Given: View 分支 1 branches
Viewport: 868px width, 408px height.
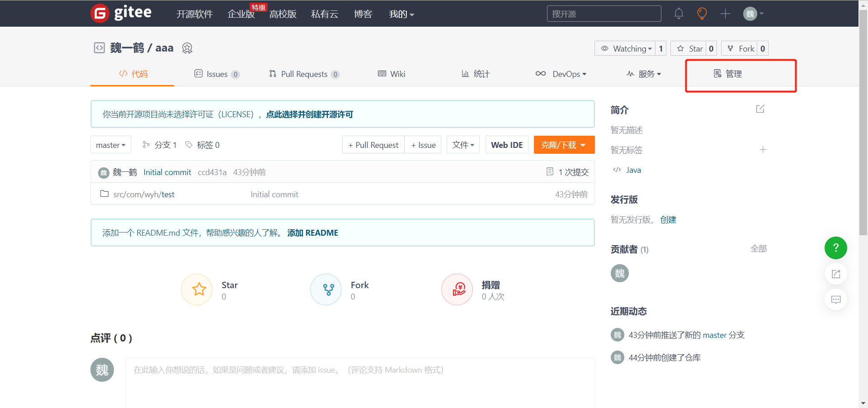Looking at the screenshot, I should click(x=160, y=145).
